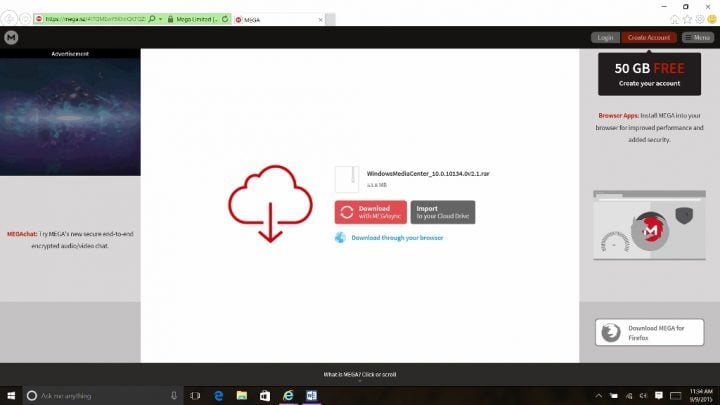The height and width of the screenshot is (405, 720).
Task: Click the Cortana microphone icon
Action: (x=174, y=395)
